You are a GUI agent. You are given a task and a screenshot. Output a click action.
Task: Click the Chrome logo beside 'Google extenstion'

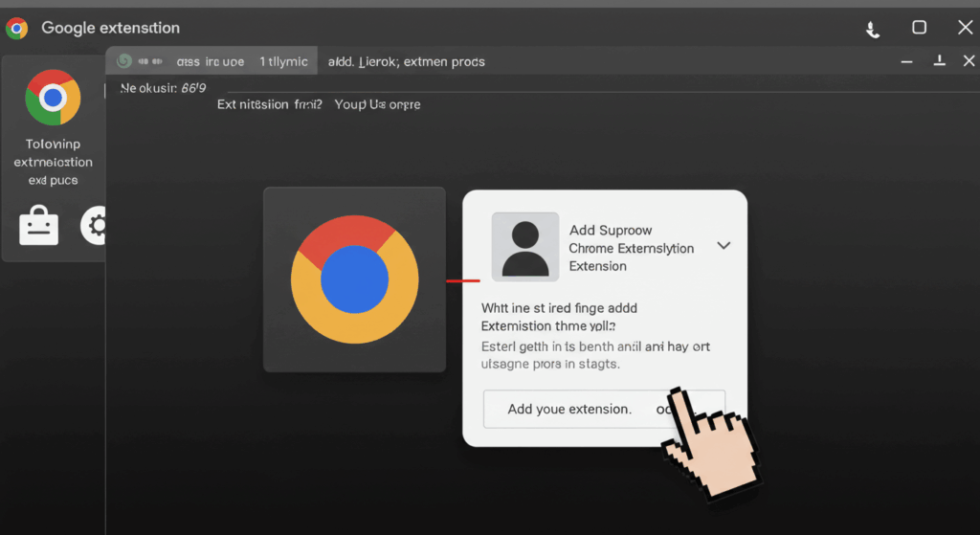[x=17, y=28]
